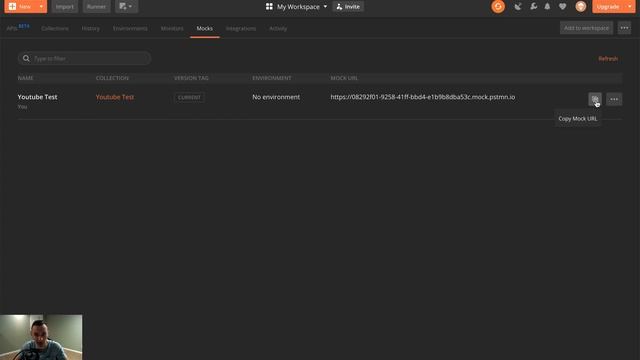
Task: Invite people to the workspace
Action: tap(348, 7)
